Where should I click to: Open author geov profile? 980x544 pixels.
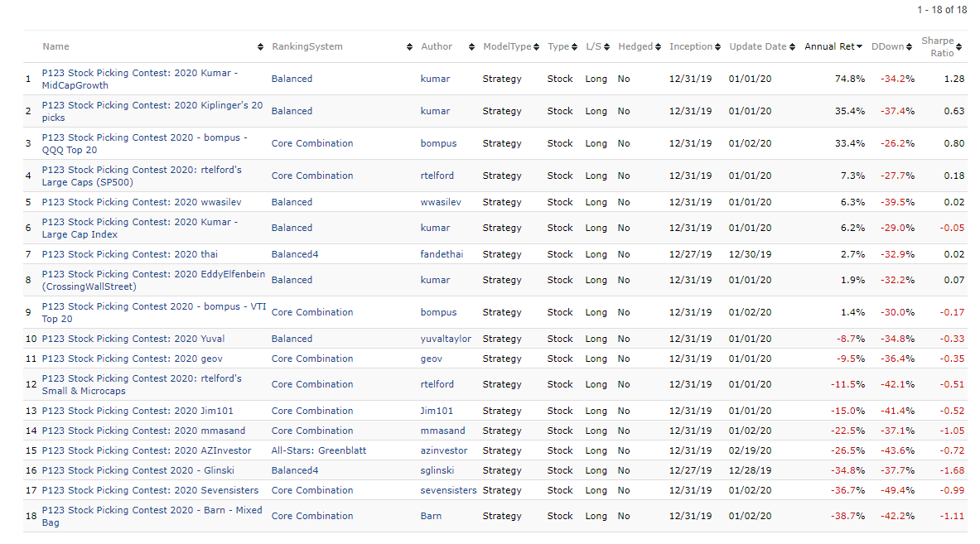pyautogui.click(x=432, y=359)
